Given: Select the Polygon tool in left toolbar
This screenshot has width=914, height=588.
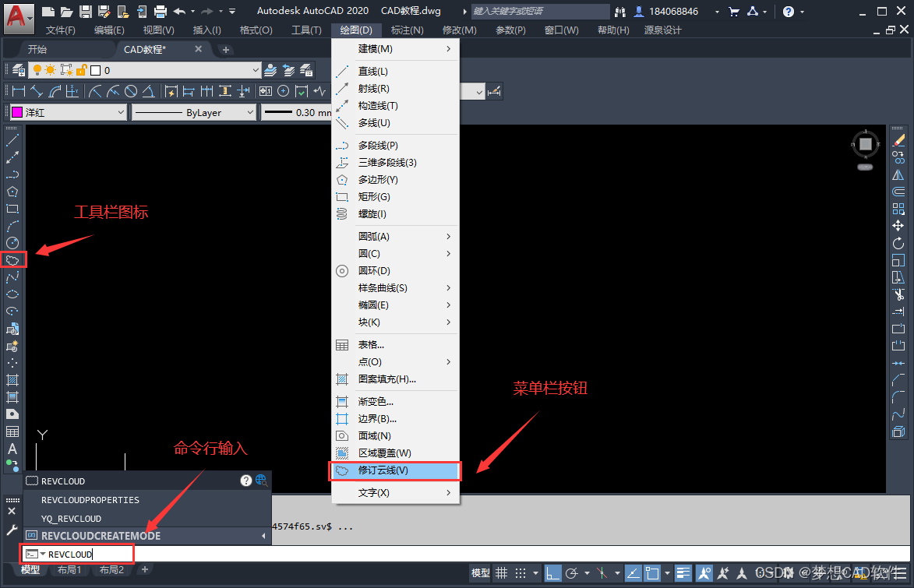Looking at the screenshot, I should [12, 192].
